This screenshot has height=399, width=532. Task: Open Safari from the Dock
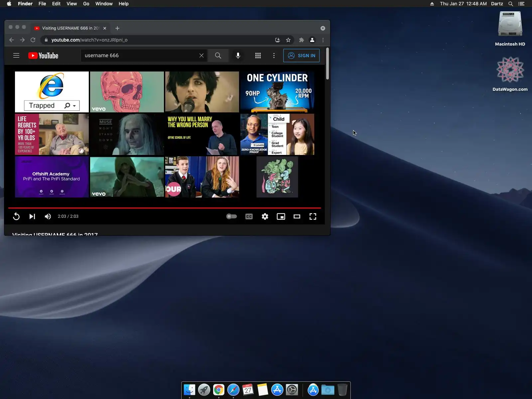233,390
